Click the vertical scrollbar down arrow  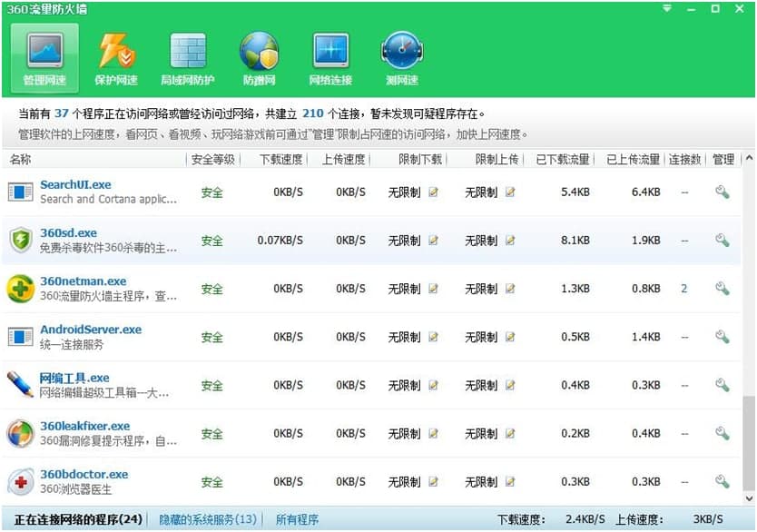[x=749, y=498]
